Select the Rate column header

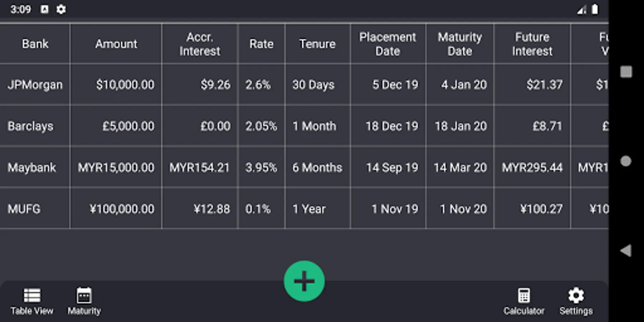(x=261, y=44)
